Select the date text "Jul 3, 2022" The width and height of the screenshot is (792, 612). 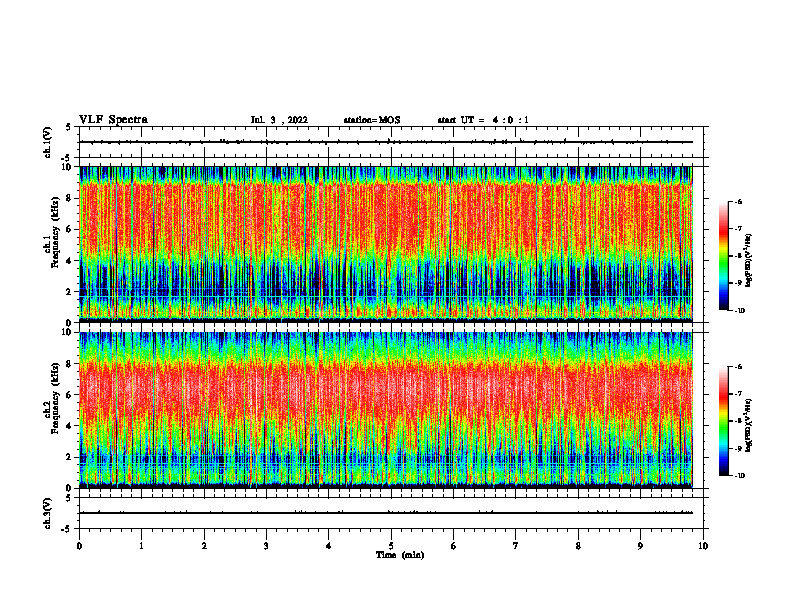[279, 120]
